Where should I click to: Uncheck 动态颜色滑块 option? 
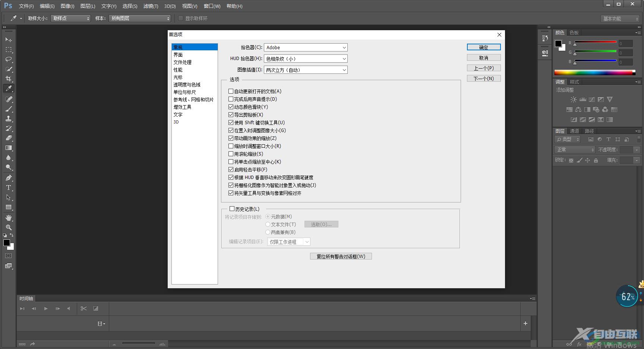point(231,107)
